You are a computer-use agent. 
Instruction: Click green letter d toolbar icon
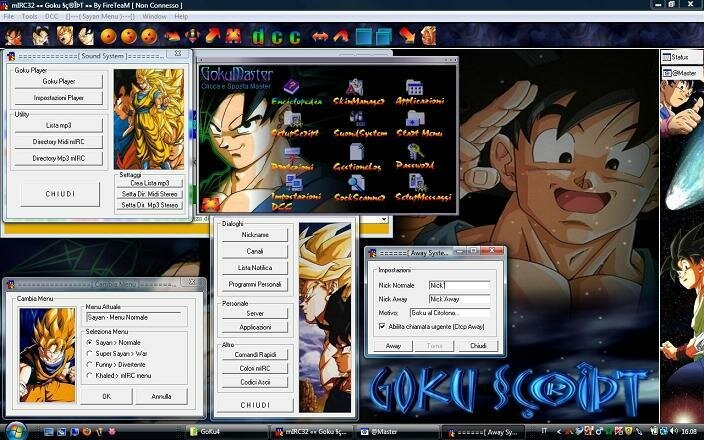point(258,37)
